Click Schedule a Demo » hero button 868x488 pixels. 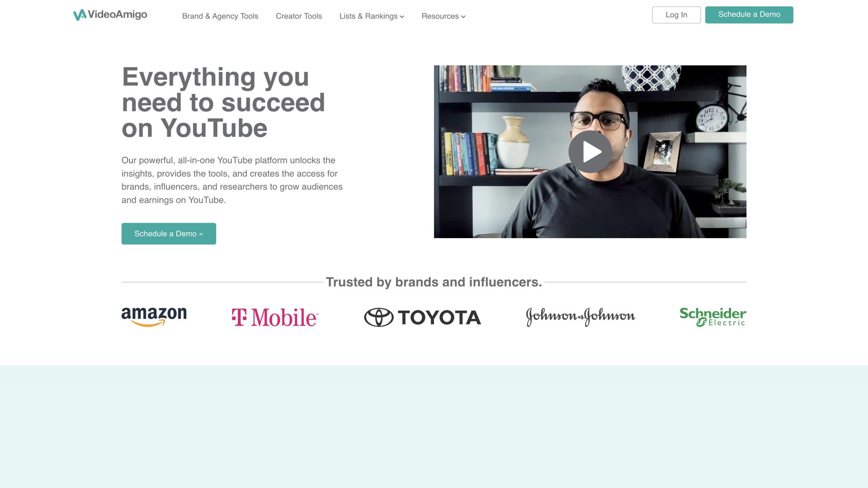(x=169, y=234)
